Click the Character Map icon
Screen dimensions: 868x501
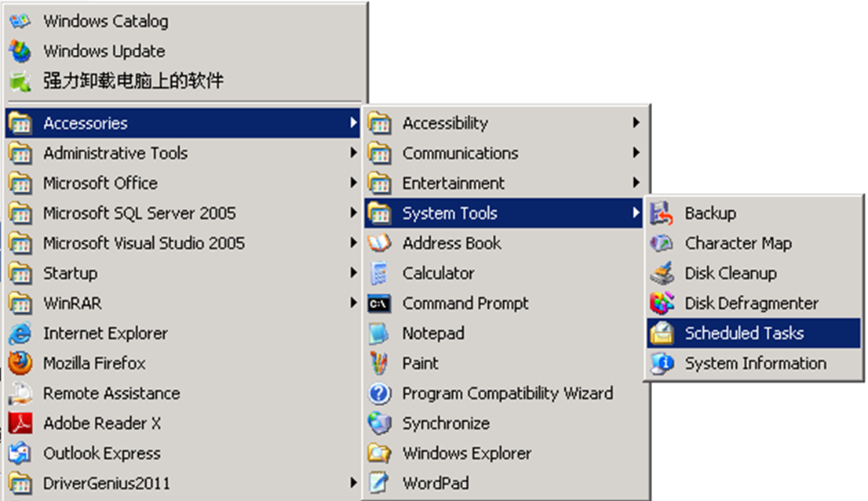click(662, 243)
